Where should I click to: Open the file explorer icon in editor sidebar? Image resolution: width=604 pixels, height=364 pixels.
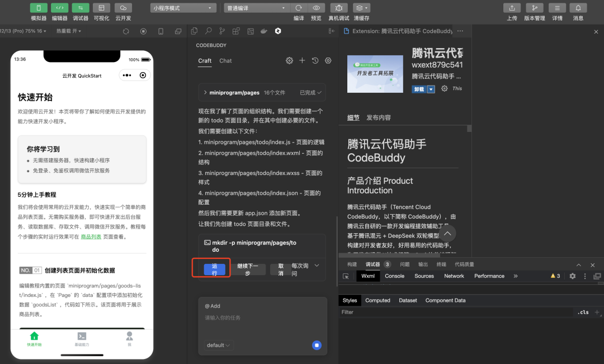coord(194,31)
